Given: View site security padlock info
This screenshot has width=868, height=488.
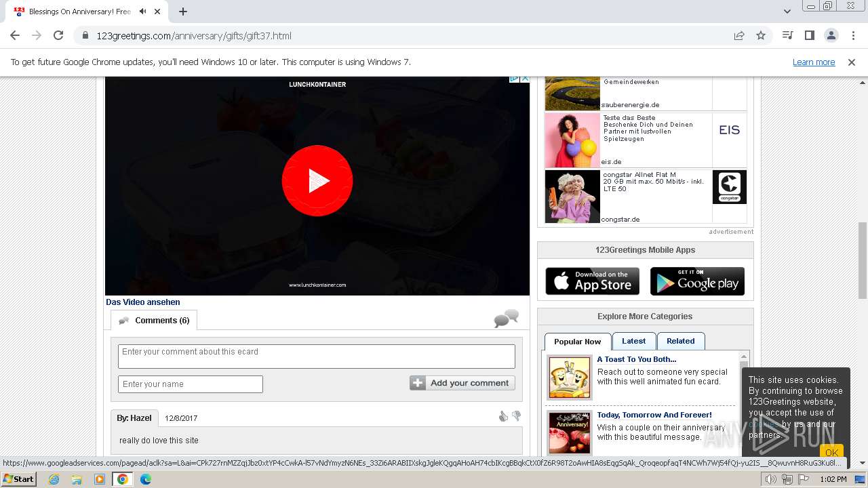Looking at the screenshot, I should 85,35.
